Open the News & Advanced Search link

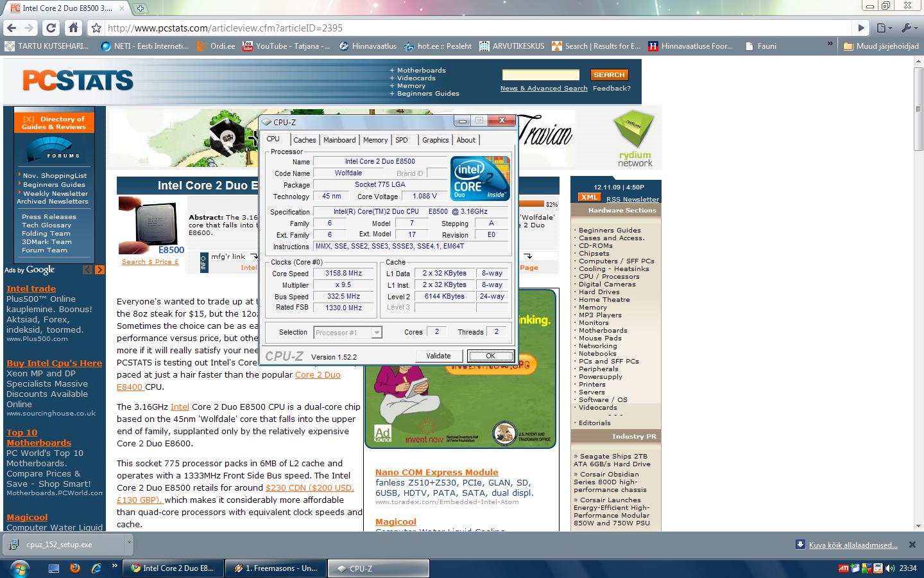(x=544, y=89)
